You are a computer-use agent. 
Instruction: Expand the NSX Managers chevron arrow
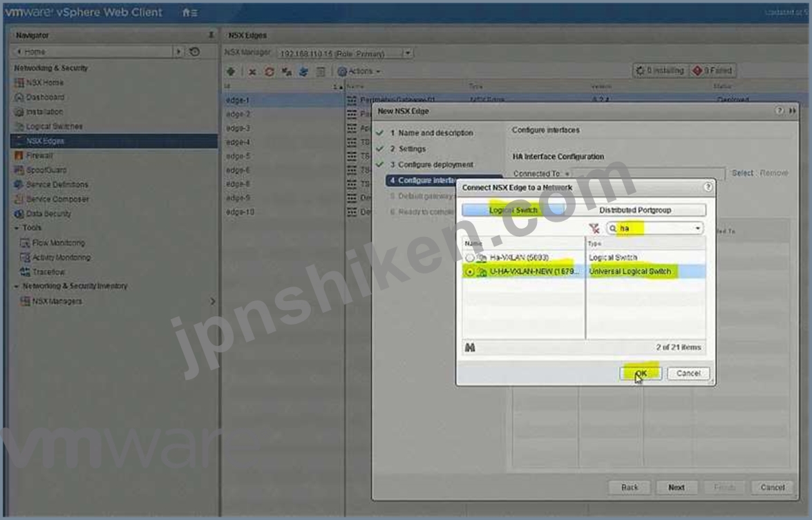[212, 301]
